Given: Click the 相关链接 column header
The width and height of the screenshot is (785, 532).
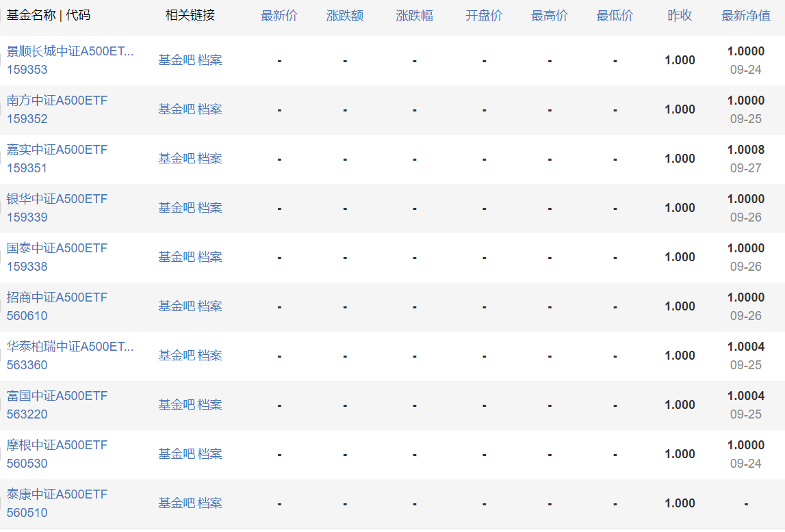Looking at the screenshot, I should (190, 15).
